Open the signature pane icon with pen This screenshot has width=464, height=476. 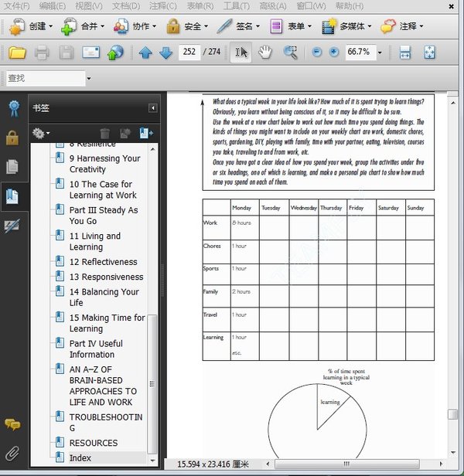12,226
